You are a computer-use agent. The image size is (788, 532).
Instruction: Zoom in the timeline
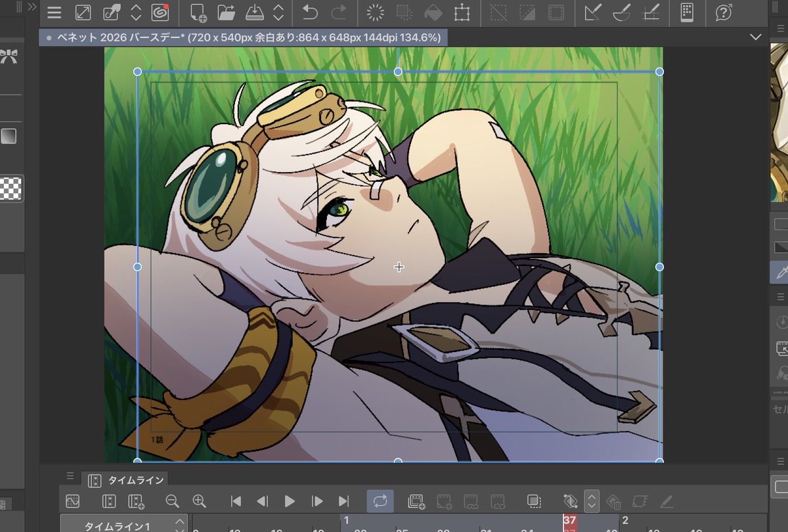click(x=200, y=501)
